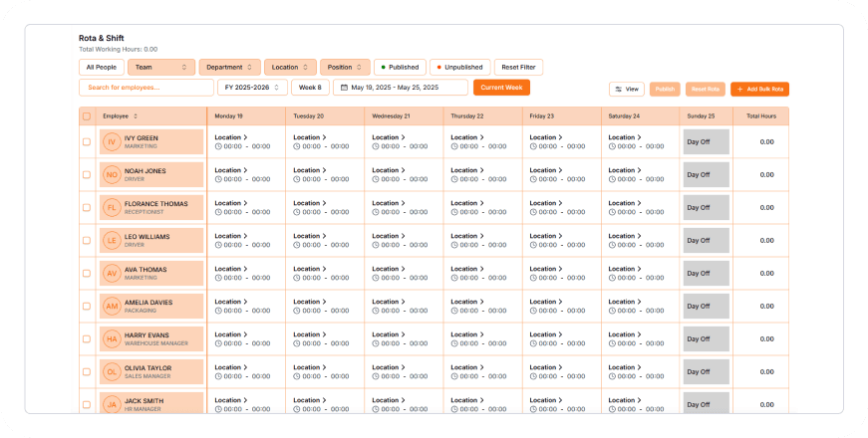Click the sliders icon on the View button

point(619,90)
